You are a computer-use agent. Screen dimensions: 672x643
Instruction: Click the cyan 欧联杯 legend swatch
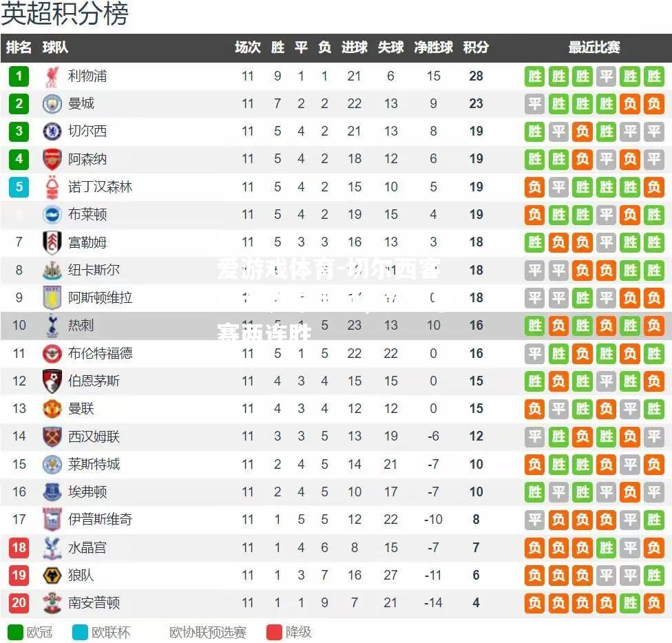click(x=80, y=632)
